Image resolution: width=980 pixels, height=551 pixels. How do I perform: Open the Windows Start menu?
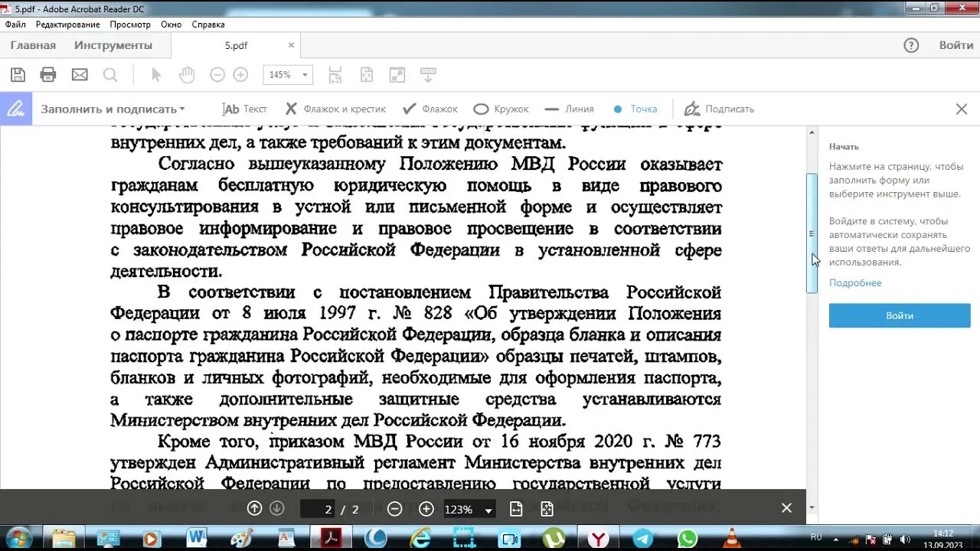[18, 538]
